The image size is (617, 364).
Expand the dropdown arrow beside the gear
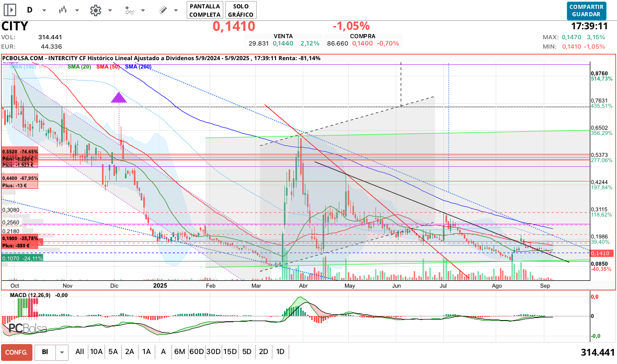click(x=110, y=10)
